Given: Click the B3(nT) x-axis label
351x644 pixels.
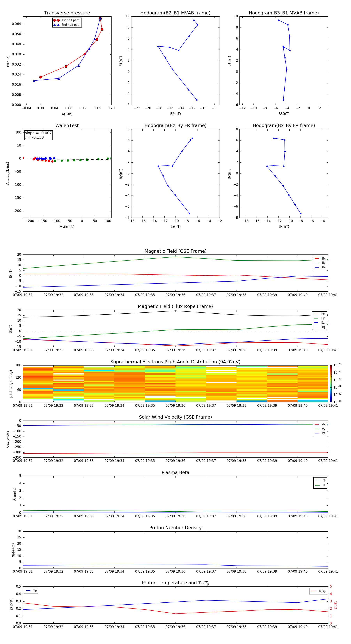Looking at the screenshot, I should [284, 114].
